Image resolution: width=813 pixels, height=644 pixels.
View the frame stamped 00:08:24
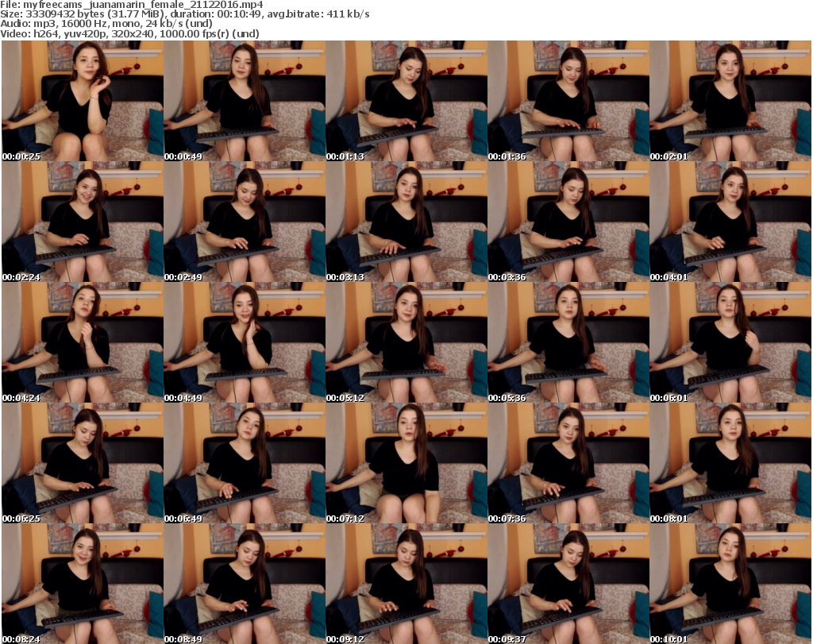pos(83,584)
